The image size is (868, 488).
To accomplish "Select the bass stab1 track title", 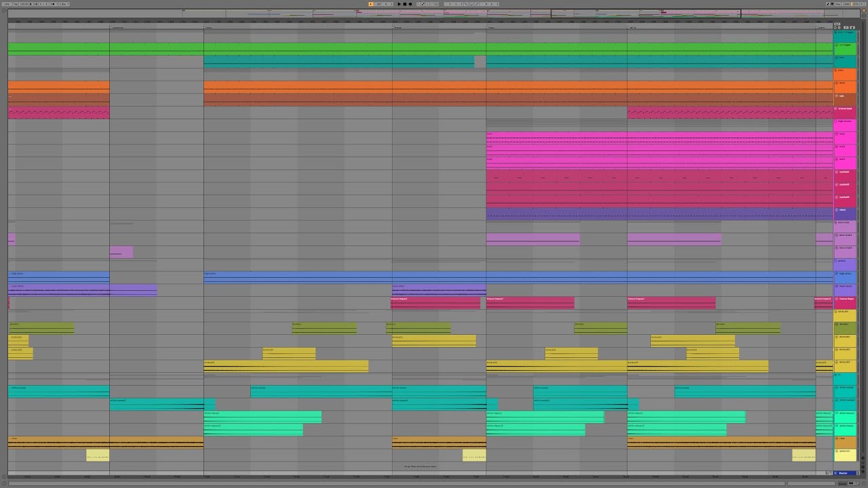I will coord(846,235).
